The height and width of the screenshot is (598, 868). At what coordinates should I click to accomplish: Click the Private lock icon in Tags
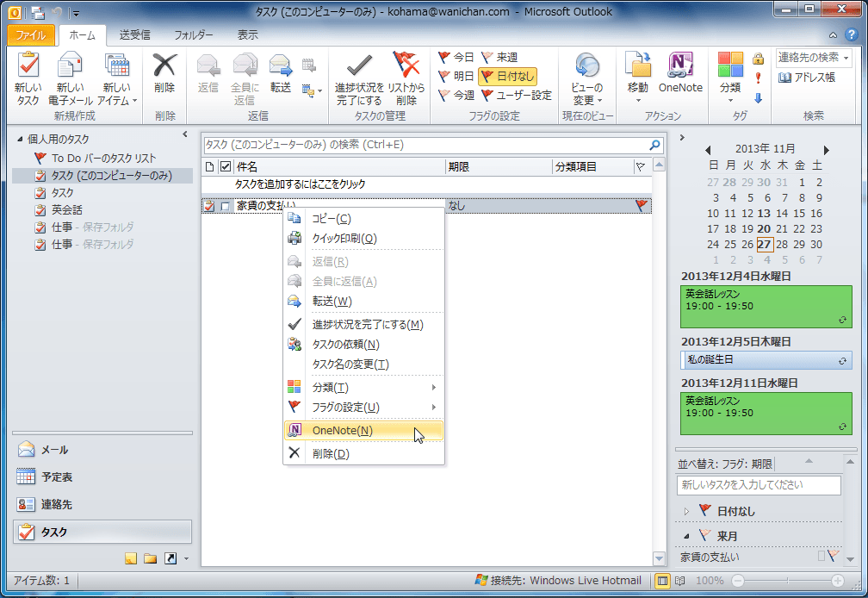point(758,58)
